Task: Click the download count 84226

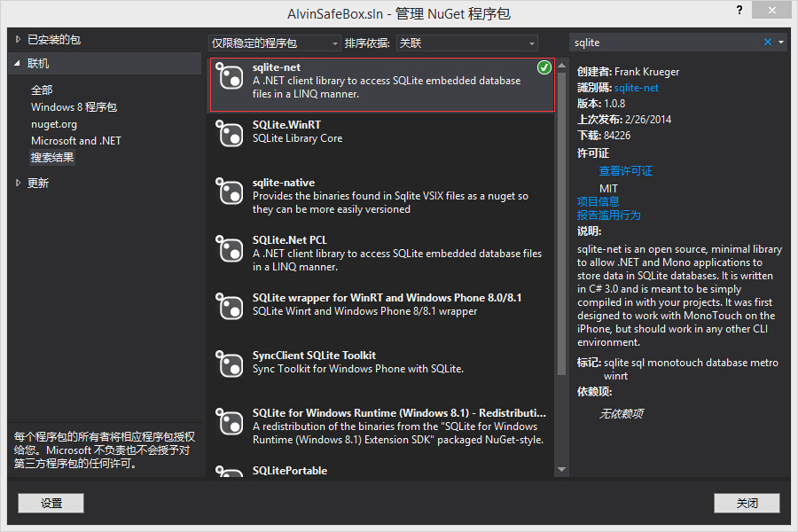Action: (x=617, y=136)
